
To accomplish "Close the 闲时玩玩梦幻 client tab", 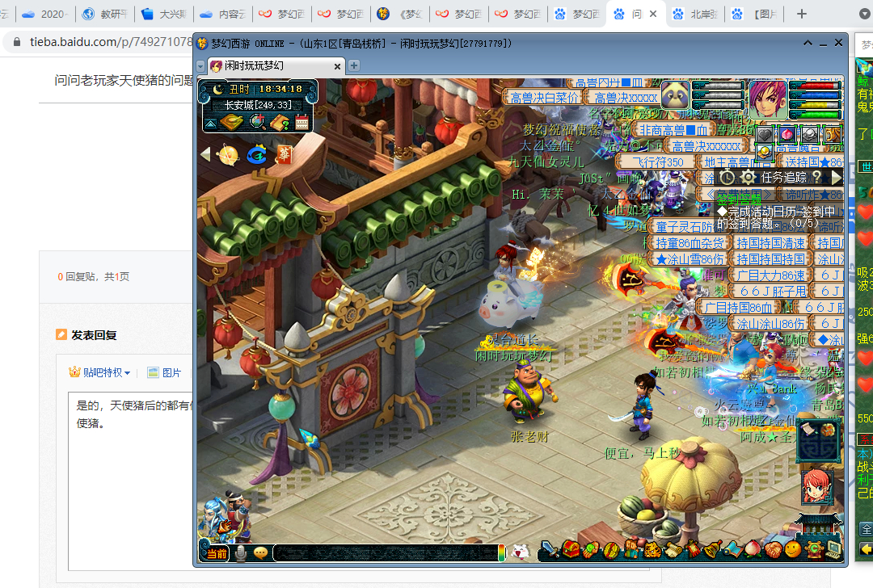I will 337,67.
